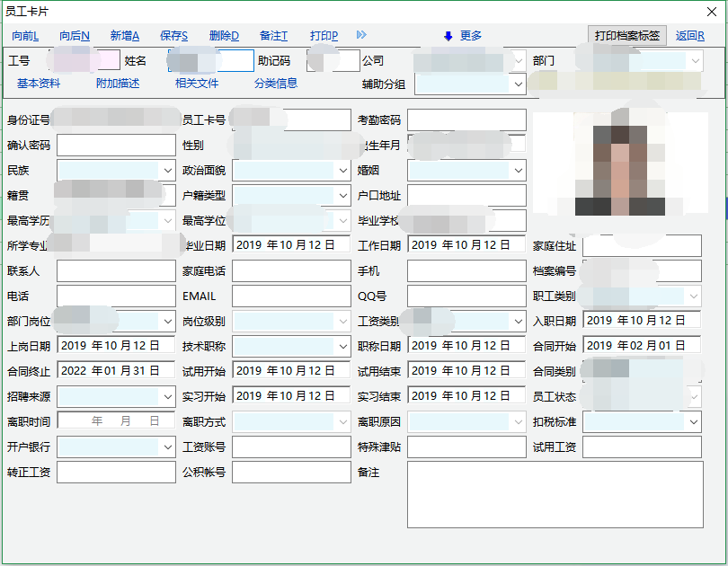Open the 相关文件 tab

(x=197, y=84)
